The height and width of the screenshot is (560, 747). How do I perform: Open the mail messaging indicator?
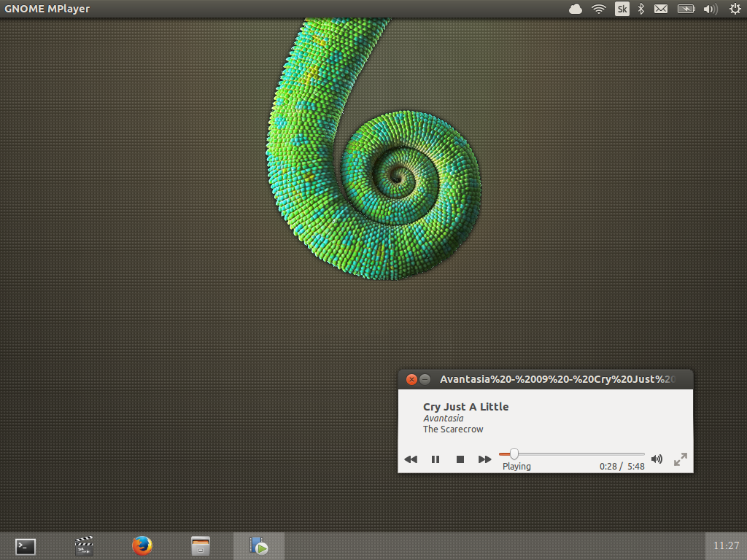pyautogui.click(x=660, y=9)
